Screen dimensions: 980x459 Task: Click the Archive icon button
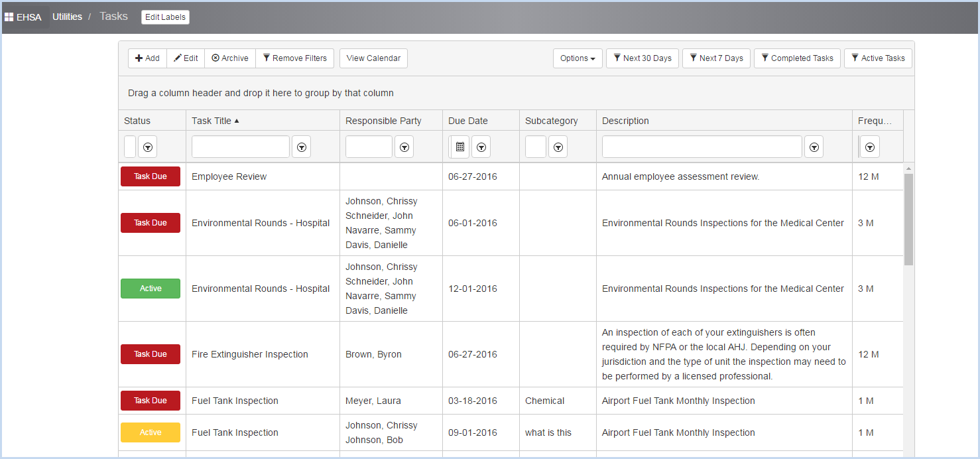click(217, 58)
